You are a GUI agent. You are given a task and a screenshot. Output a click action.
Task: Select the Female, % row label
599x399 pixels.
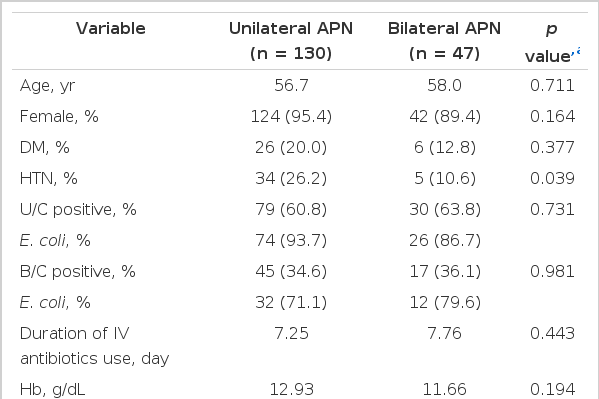pyautogui.click(x=59, y=117)
